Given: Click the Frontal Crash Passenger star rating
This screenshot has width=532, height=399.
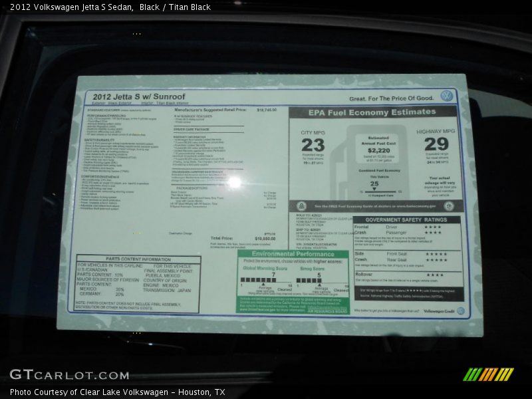Looking at the screenshot, I should 433,232.
